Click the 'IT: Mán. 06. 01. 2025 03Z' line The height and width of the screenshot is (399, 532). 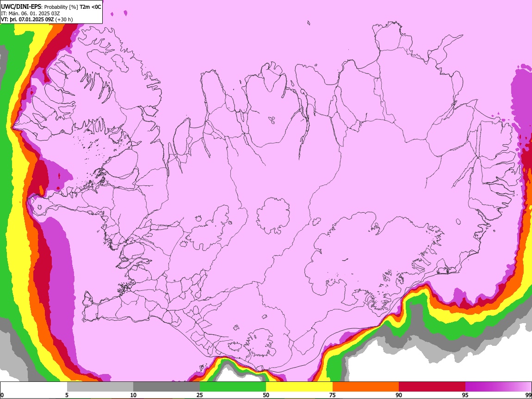point(30,13)
